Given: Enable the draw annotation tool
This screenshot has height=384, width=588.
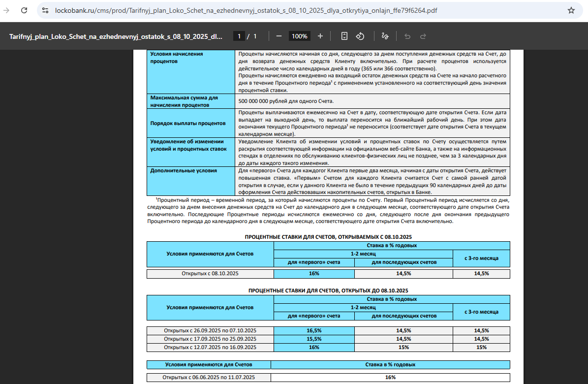Looking at the screenshot, I should click(385, 36).
